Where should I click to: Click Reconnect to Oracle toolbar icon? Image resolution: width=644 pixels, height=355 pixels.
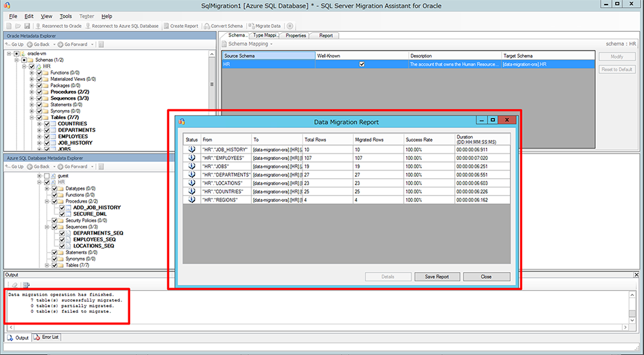[38, 26]
